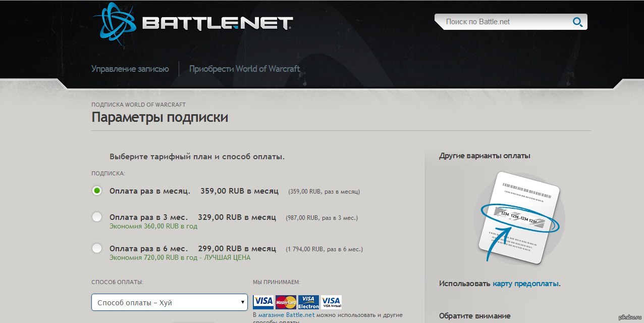
Task: Choose the 6-month payment plan
Action: 97,249
